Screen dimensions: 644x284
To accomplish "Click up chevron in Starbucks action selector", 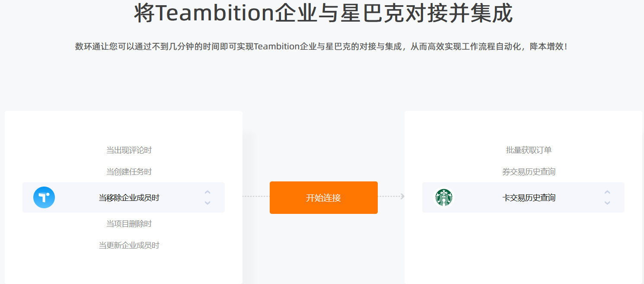I will pos(607,192).
